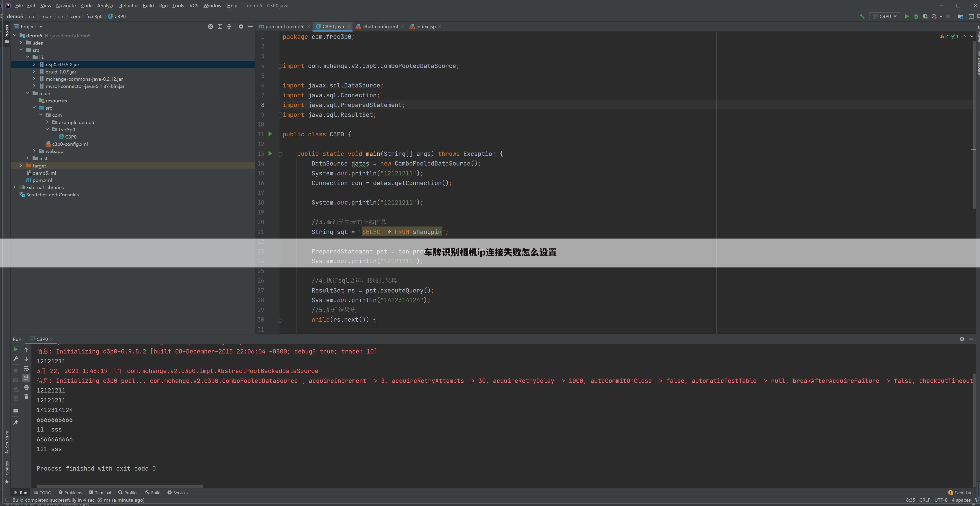Open the File menu

(x=19, y=6)
